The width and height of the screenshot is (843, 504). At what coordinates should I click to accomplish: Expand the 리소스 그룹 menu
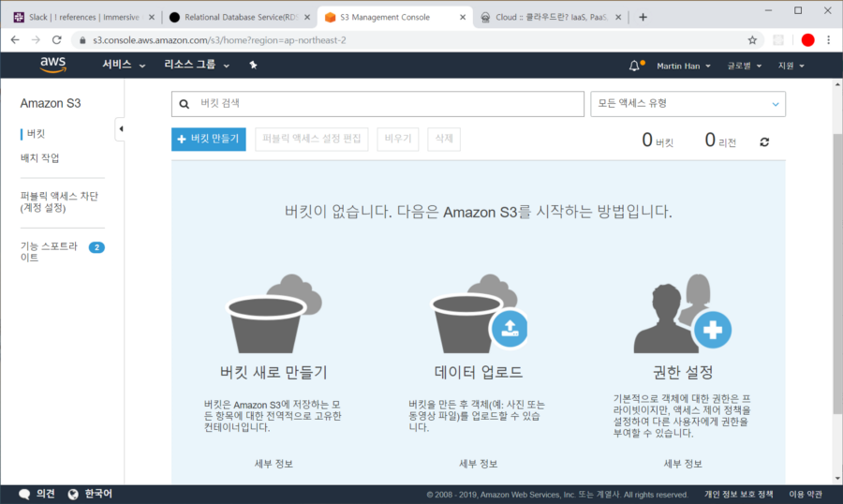tap(197, 65)
